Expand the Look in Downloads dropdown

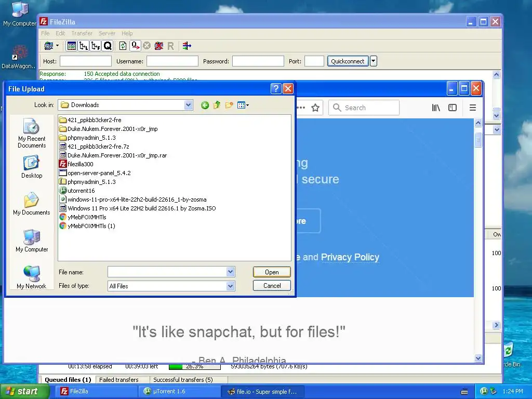(188, 105)
